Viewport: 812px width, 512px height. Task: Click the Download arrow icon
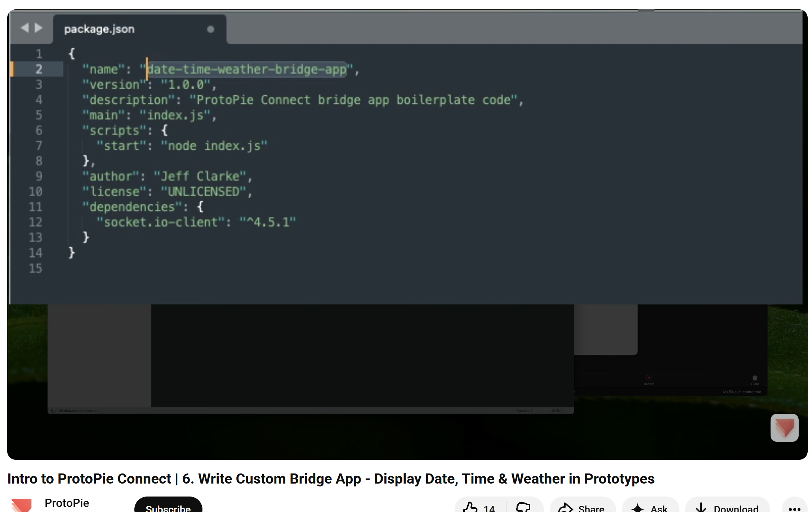tap(701, 508)
